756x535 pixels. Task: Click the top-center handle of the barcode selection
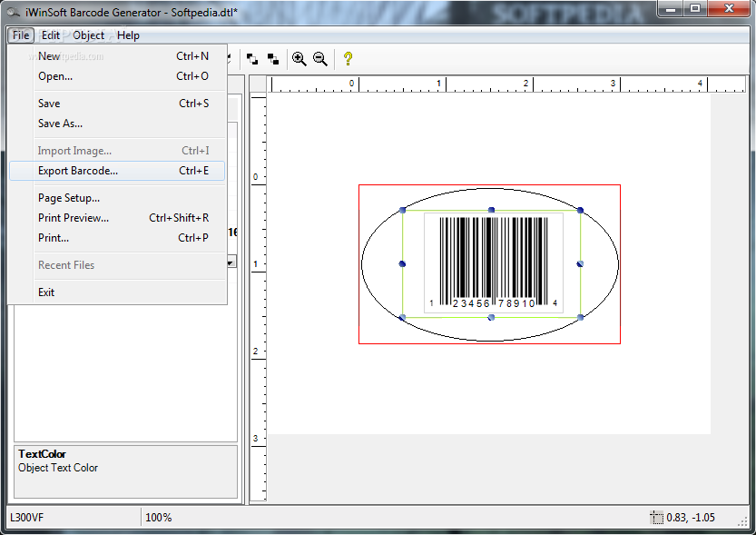(491, 210)
